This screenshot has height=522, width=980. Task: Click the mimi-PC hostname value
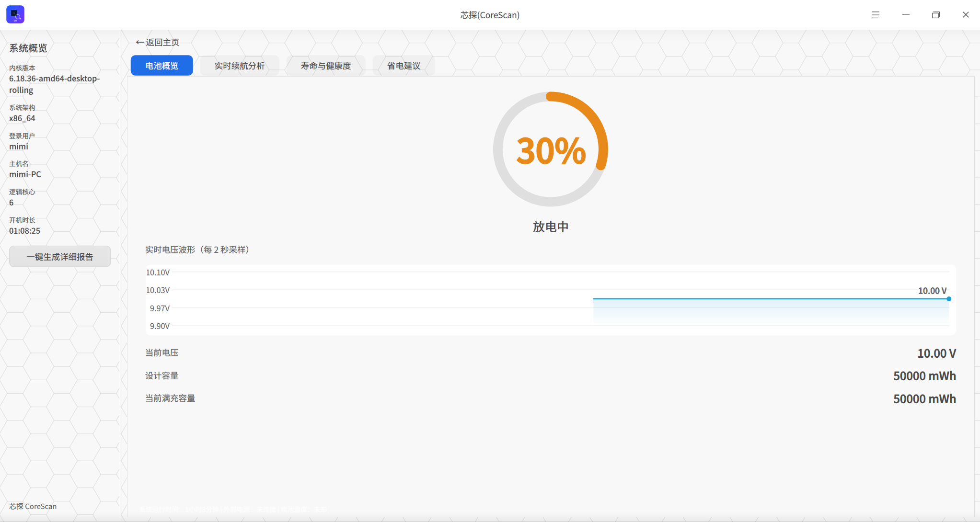click(x=25, y=174)
